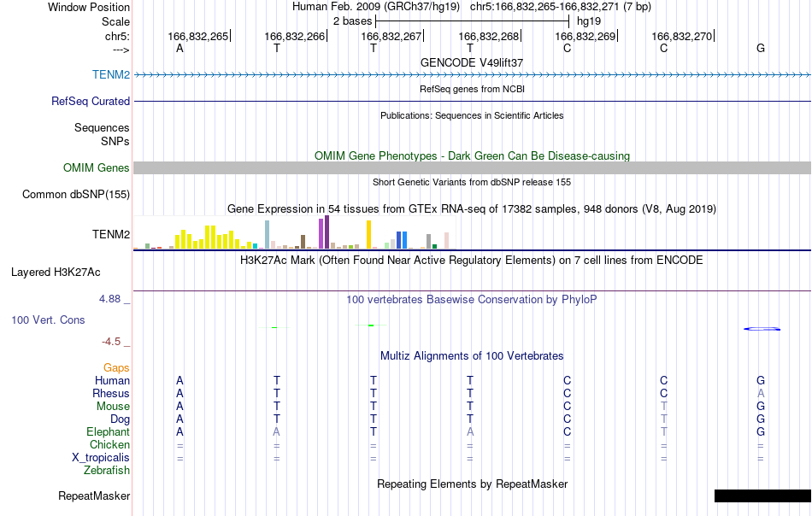This screenshot has height=516, width=812.
Task: Click the blue PhyloP conservation mark
Action: click(x=762, y=329)
